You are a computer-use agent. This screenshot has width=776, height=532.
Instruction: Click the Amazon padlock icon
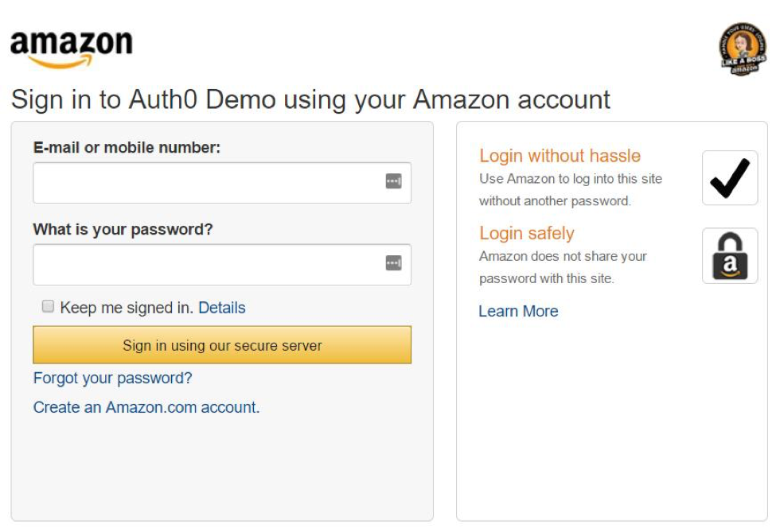pyautogui.click(x=730, y=256)
